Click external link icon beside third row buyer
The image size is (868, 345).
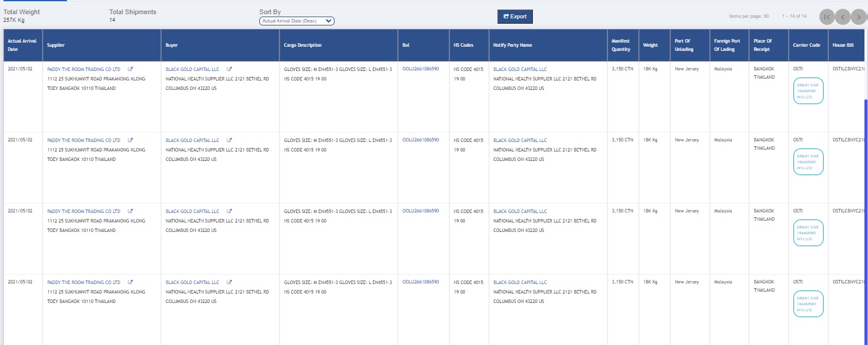coord(230,211)
